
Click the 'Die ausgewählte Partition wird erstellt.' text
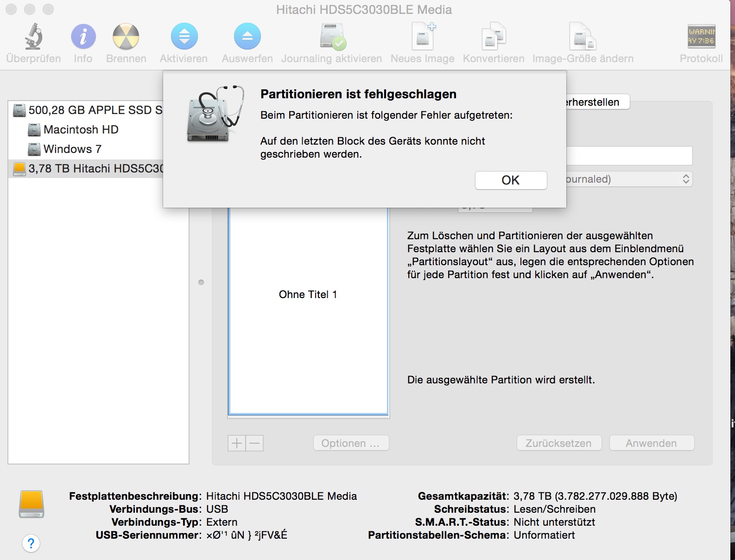[501, 380]
